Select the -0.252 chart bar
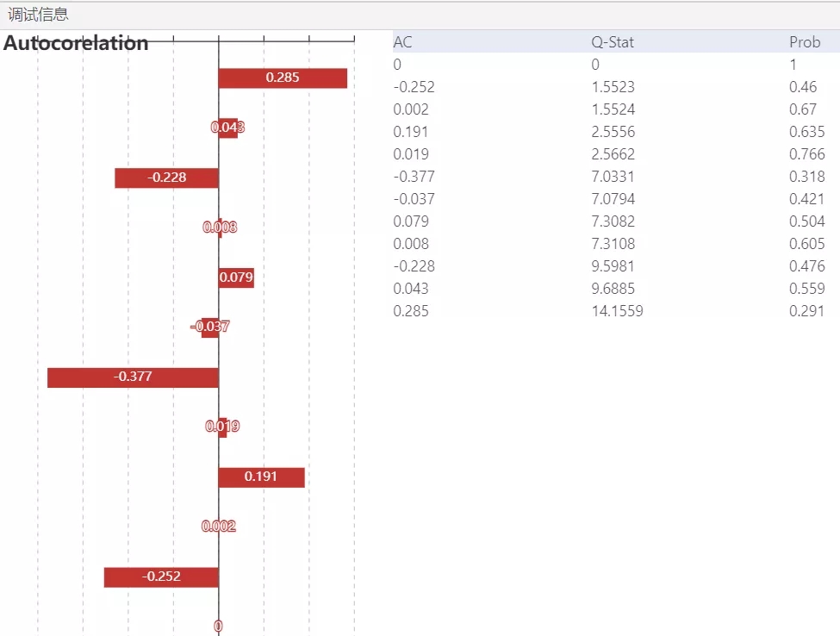This screenshot has height=636, width=840. pyautogui.click(x=161, y=577)
